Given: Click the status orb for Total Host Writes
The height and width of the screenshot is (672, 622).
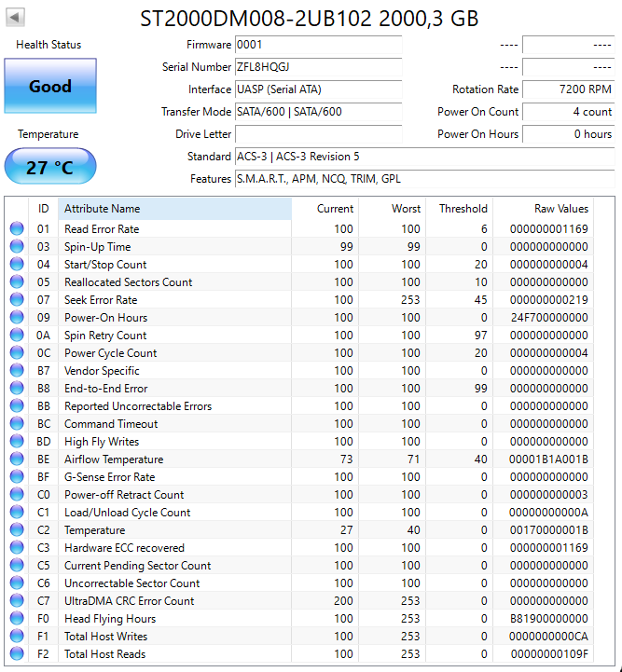Looking at the screenshot, I should [x=17, y=637].
